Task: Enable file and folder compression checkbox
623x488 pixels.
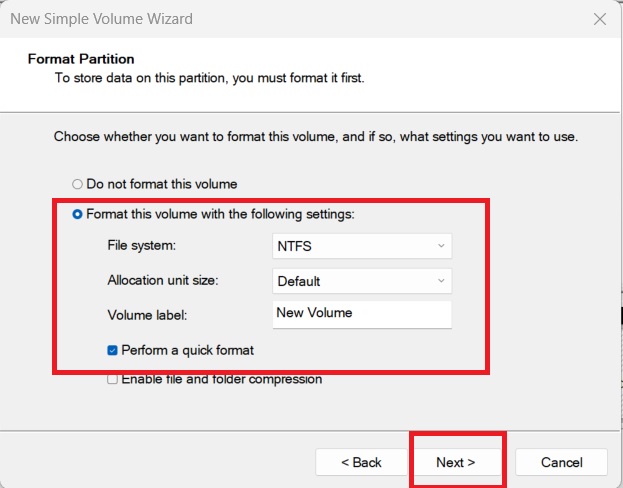Action: [113, 379]
